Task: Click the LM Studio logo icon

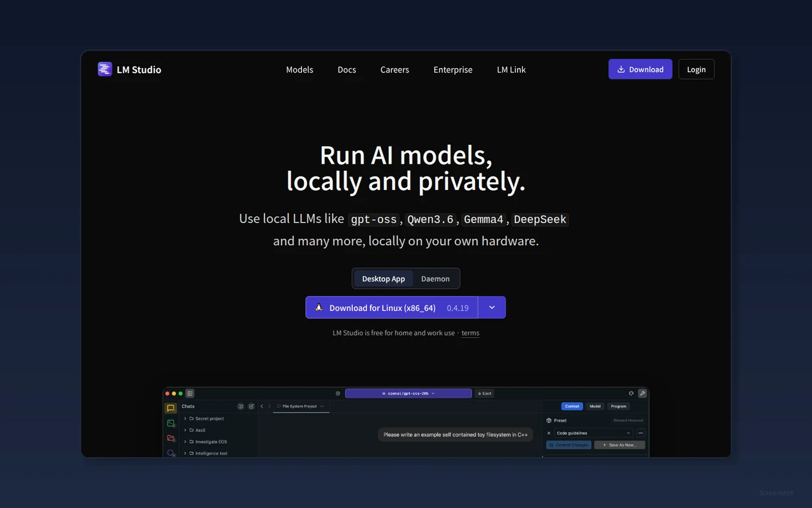Action: (x=105, y=69)
